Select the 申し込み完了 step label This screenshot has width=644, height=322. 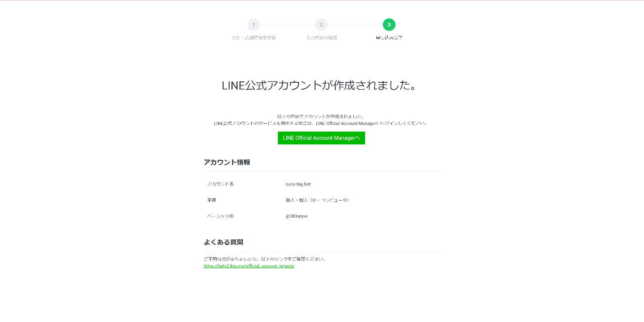pos(389,38)
